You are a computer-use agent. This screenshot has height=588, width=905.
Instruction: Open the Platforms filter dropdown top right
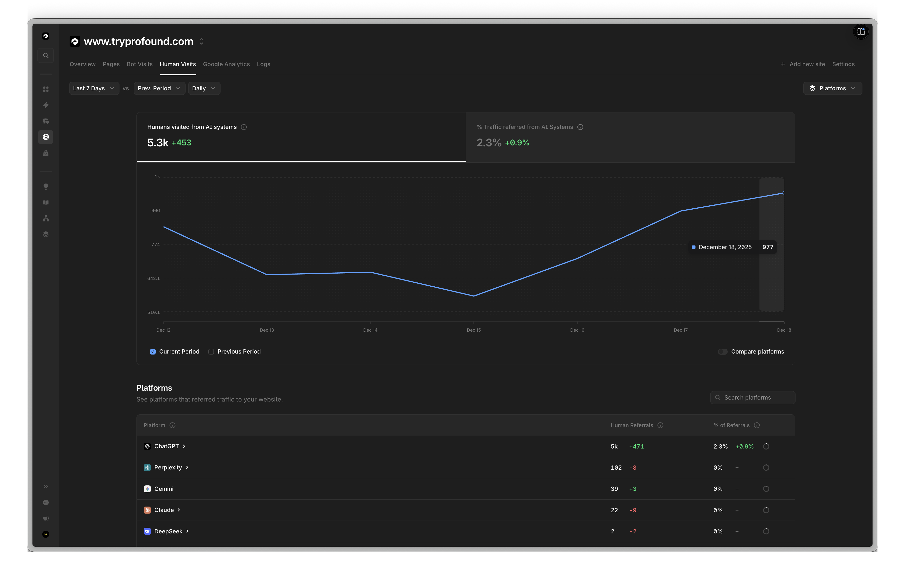832,88
